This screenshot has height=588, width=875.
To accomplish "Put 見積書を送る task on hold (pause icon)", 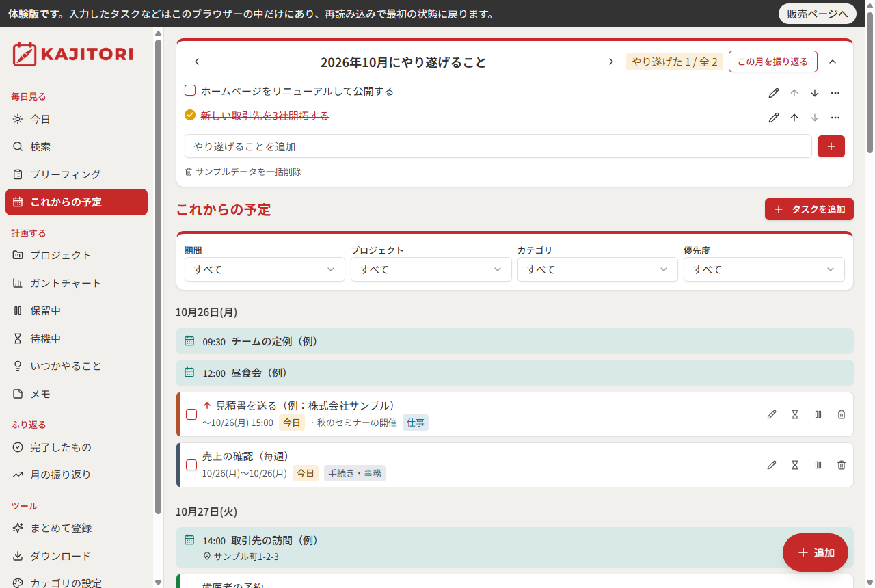I will 818,414.
